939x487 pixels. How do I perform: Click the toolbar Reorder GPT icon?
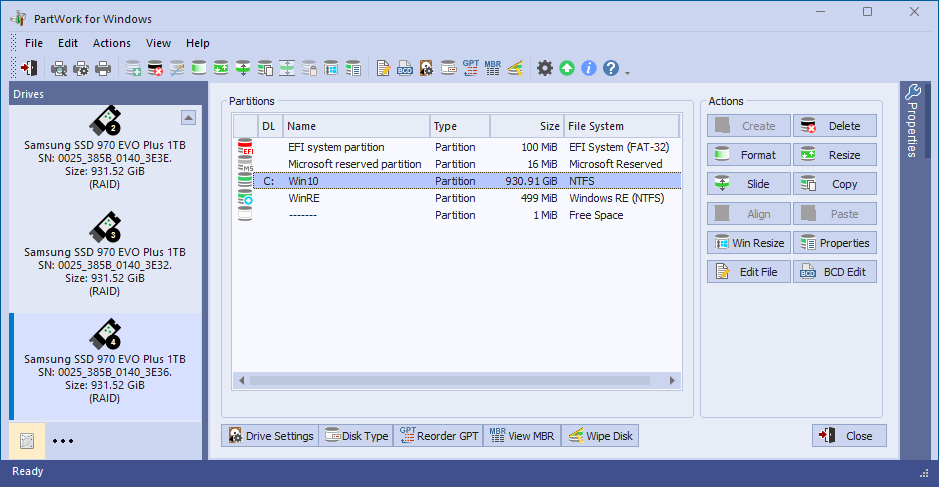click(471, 68)
